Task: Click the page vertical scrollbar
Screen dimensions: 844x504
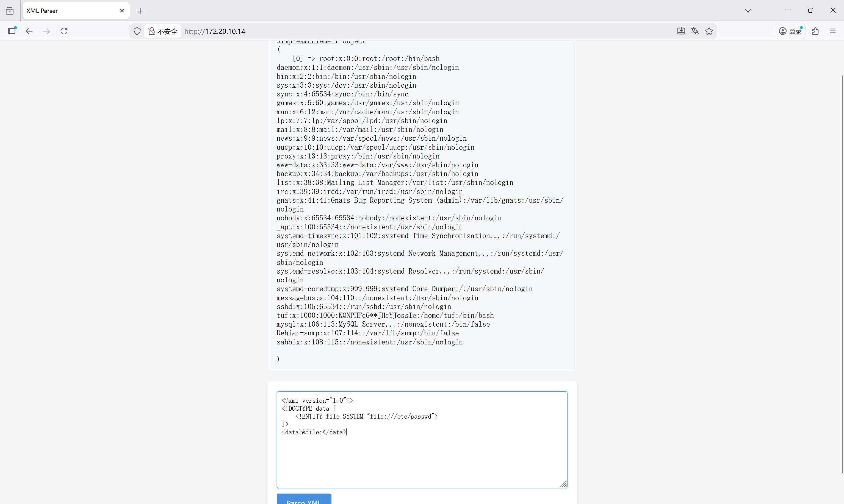Action: point(842,272)
